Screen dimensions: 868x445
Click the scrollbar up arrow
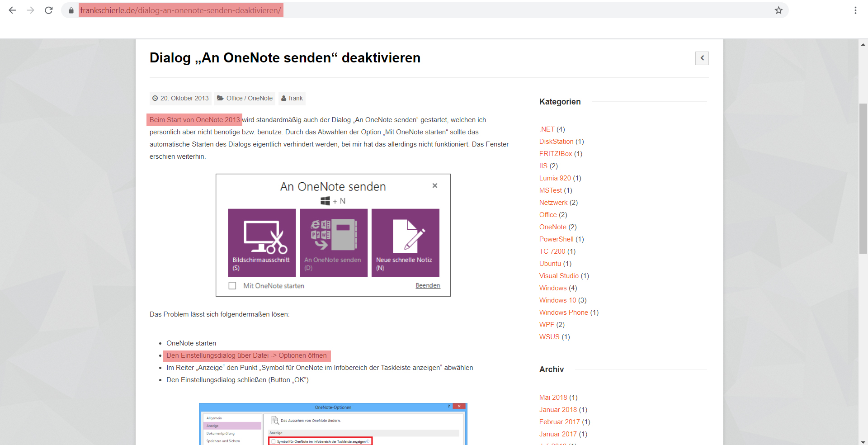coord(863,44)
